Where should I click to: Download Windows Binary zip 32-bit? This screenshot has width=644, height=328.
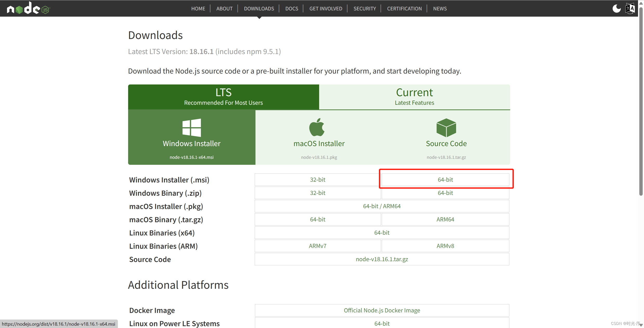tap(317, 193)
